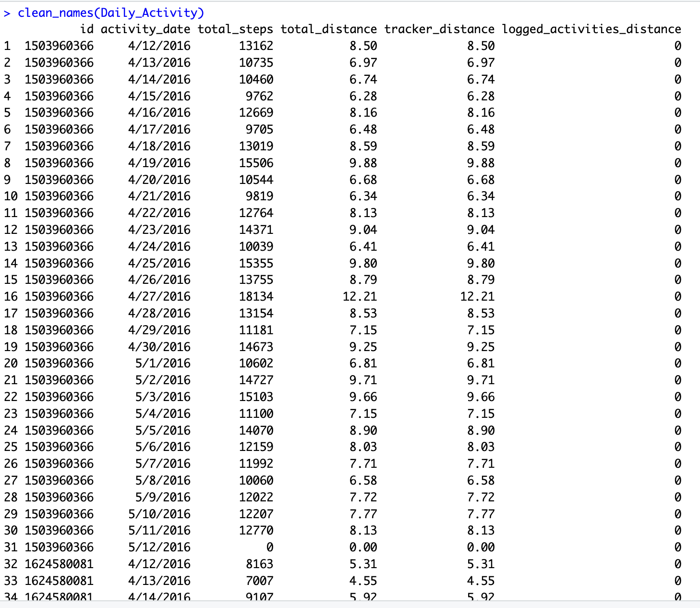The image size is (700, 608).
Task: Click total steps value 10060
Action: 256,481
